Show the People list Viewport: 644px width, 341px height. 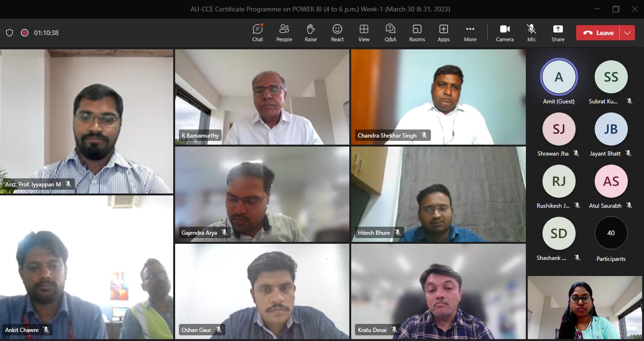pos(284,33)
